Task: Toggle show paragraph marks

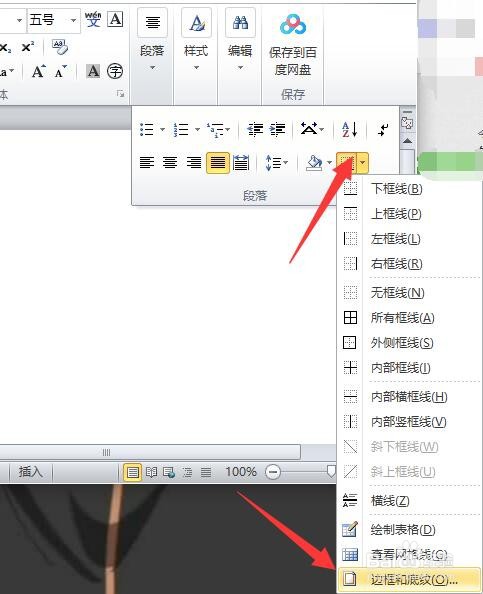Action: pos(383,130)
